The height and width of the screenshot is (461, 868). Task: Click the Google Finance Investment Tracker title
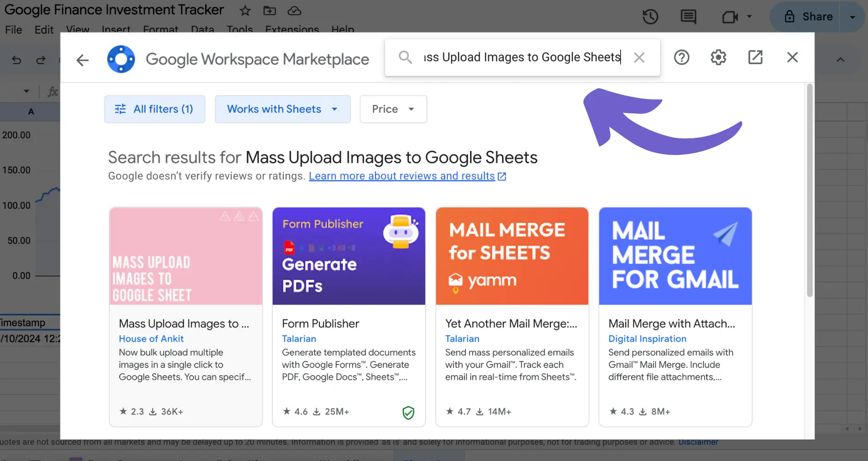(x=114, y=10)
